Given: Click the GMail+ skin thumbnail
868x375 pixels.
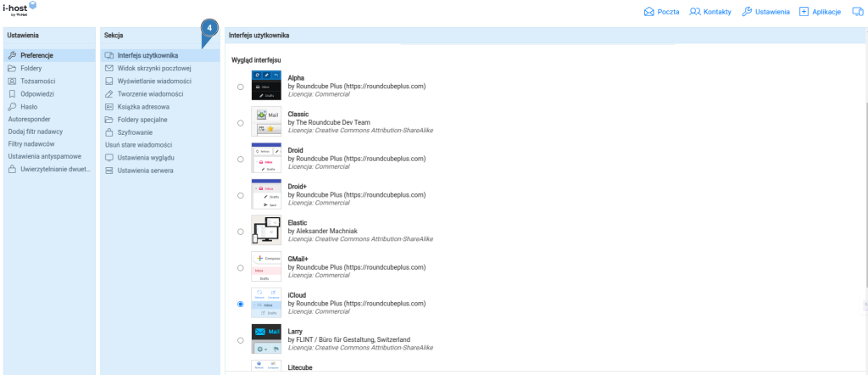Looking at the screenshot, I should 266,266.
